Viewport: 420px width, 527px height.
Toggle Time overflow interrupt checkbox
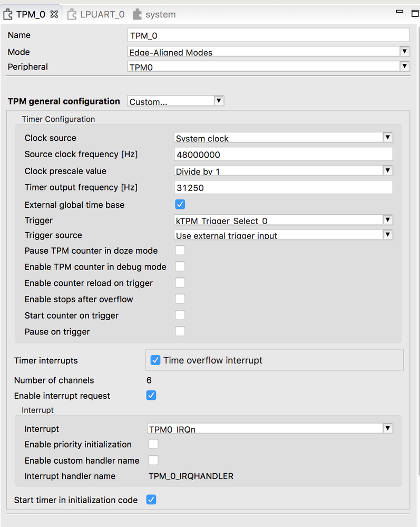click(x=155, y=360)
